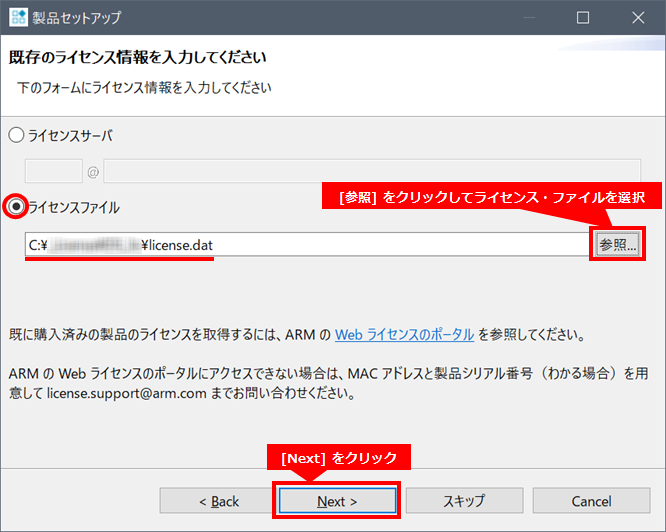Click the < Back button

click(x=218, y=501)
